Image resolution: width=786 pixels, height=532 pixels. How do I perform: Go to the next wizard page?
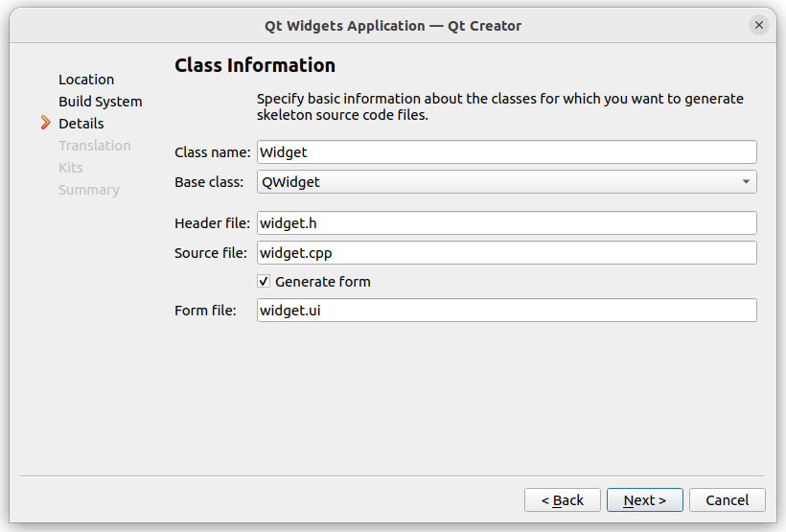pyautogui.click(x=645, y=500)
